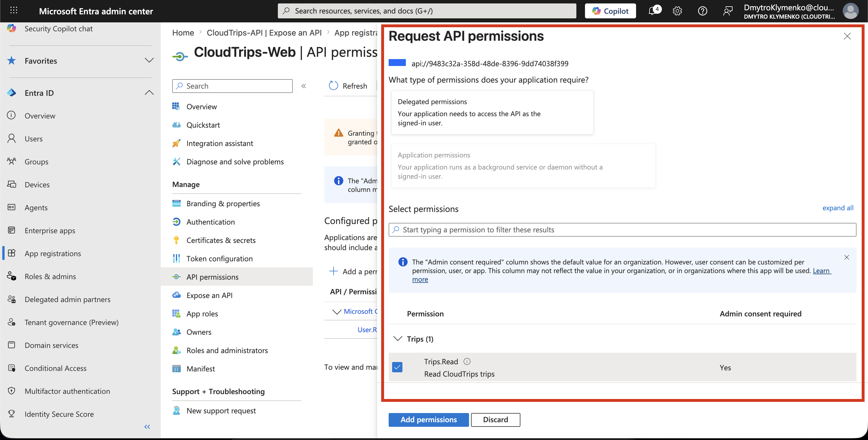Open Security Copilot chat
Viewport: 868px width, 440px height.
coord(58,29)
